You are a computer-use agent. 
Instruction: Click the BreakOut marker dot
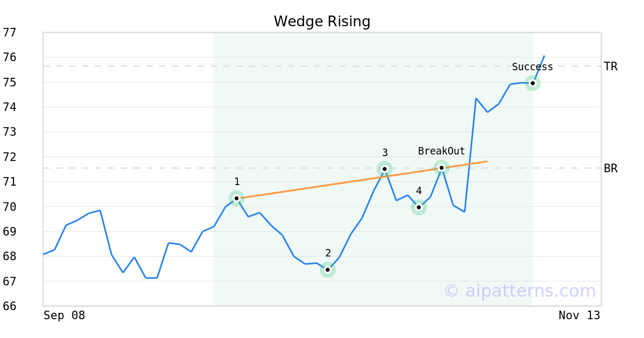tap(441, 168)
